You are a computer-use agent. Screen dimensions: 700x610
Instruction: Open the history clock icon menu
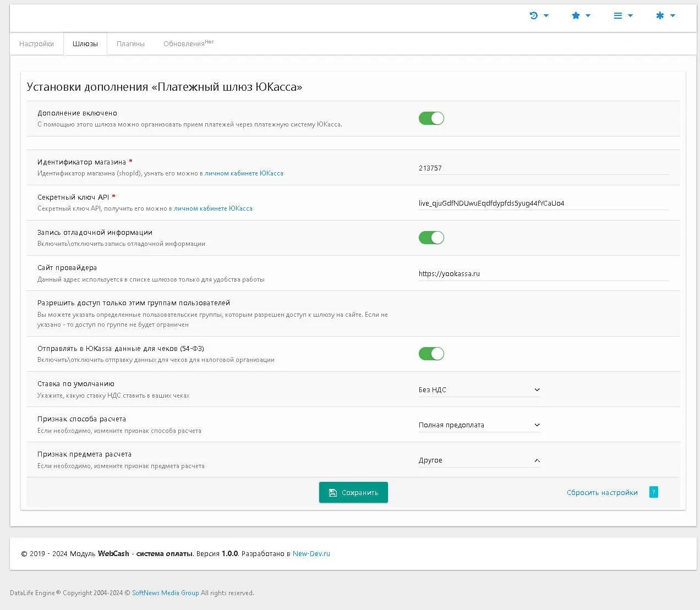pos(539,15)
